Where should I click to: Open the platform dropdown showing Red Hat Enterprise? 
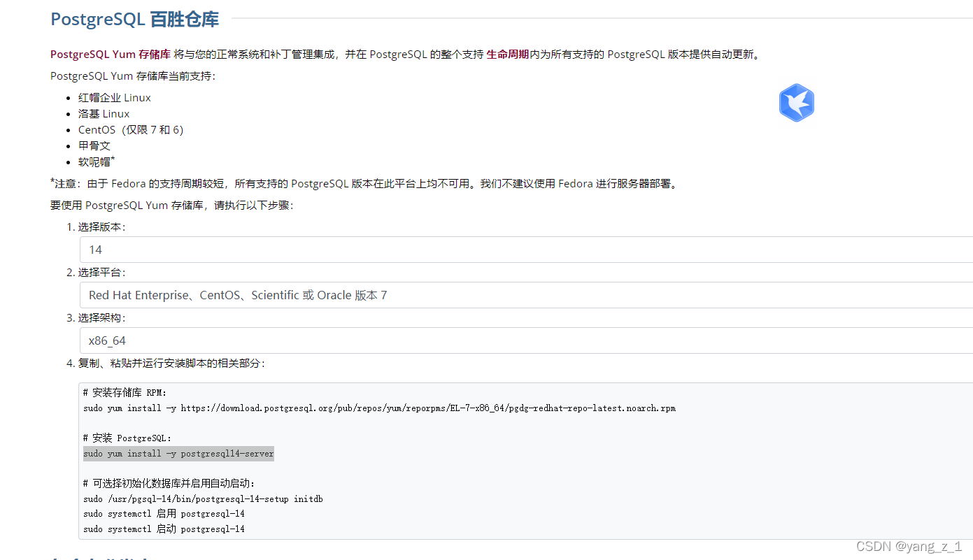526,295
